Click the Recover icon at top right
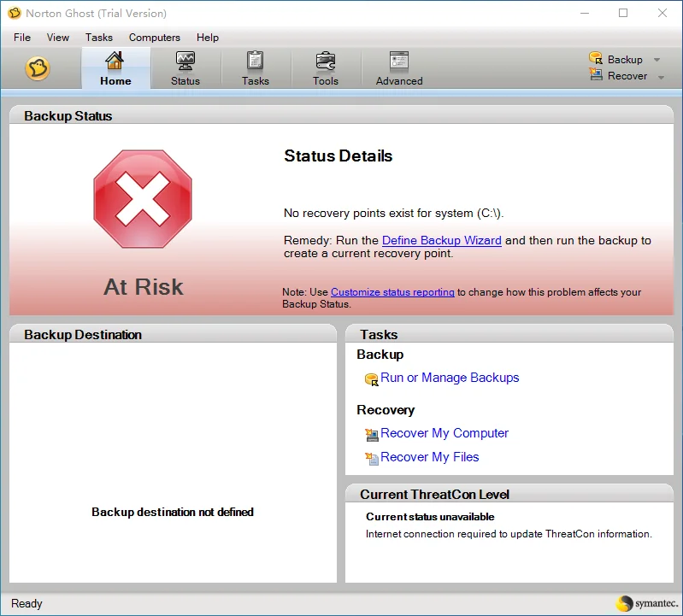Screen dimensions: 683x616 [x=596, y=74]
